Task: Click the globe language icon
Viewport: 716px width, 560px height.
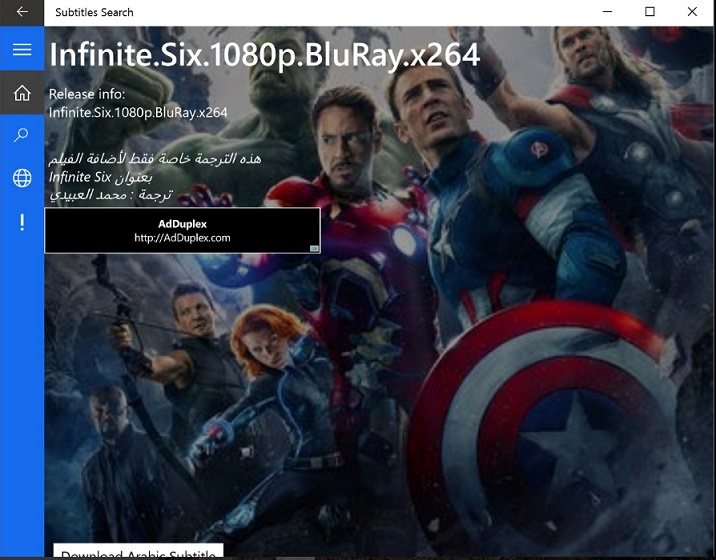Action: pyautogui.click(x=22, y=178)
